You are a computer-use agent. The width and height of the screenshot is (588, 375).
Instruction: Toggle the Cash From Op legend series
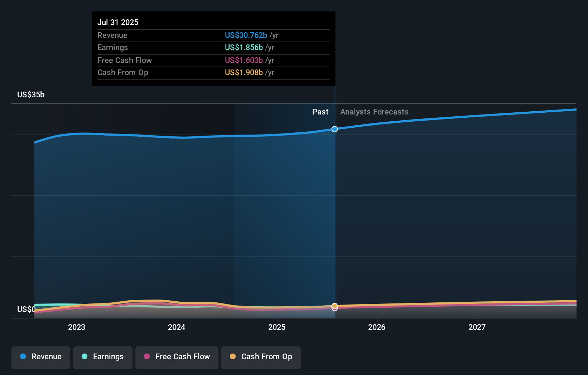point(261,357)
